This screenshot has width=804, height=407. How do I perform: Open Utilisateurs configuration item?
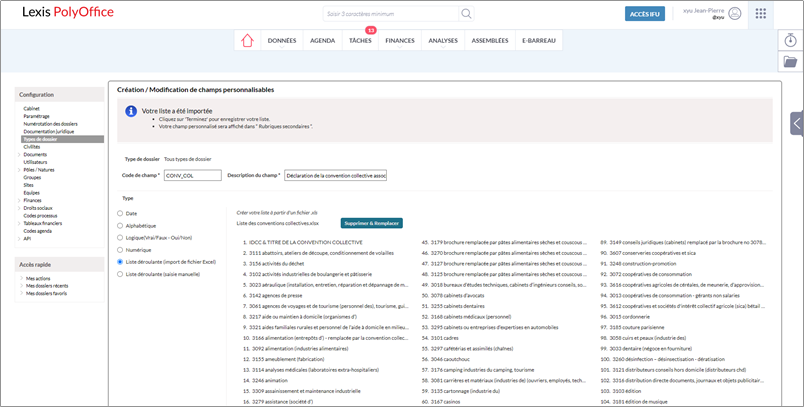[35, 162]
